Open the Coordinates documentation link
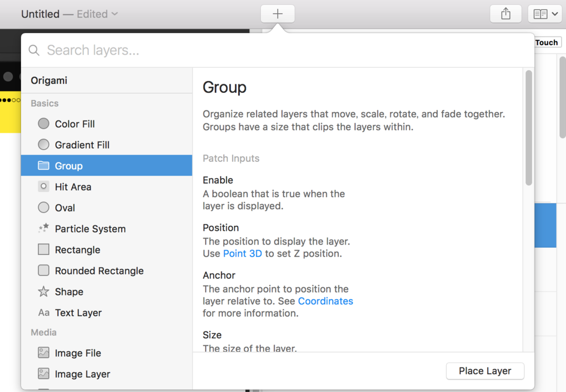The image size is (566, 392). (326, 301)
